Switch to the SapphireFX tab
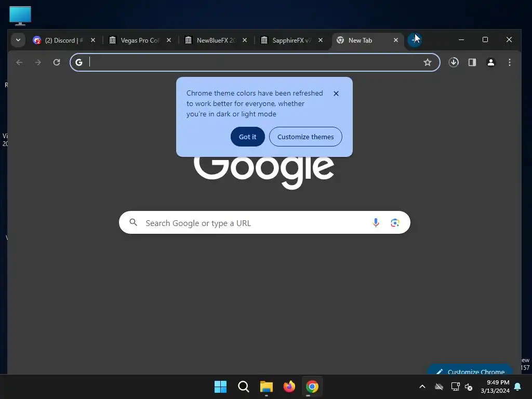Image resolution: width=532 pixels, height=399 pixels. tap(291, 41)
